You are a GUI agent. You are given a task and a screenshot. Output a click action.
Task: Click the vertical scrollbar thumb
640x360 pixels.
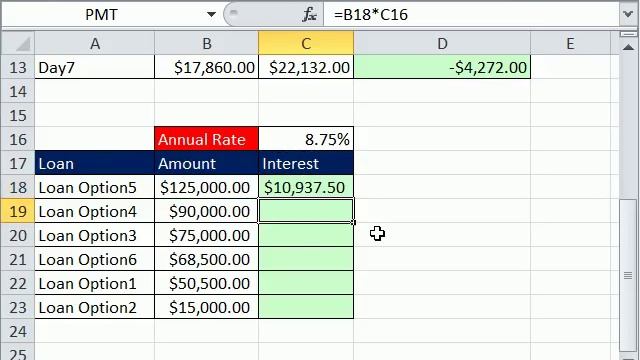click(629, 276)
